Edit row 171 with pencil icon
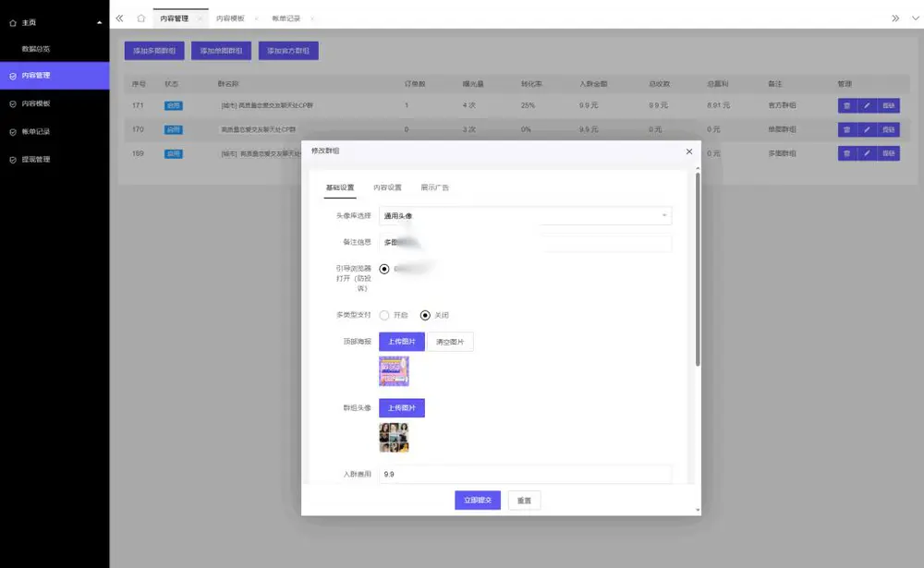Screen dimensions: 924x568 click(x=867, y=105)
